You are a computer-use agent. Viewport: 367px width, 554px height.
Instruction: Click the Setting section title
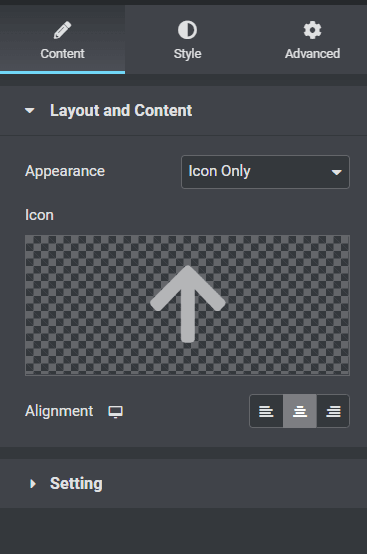tap(76, 484)
